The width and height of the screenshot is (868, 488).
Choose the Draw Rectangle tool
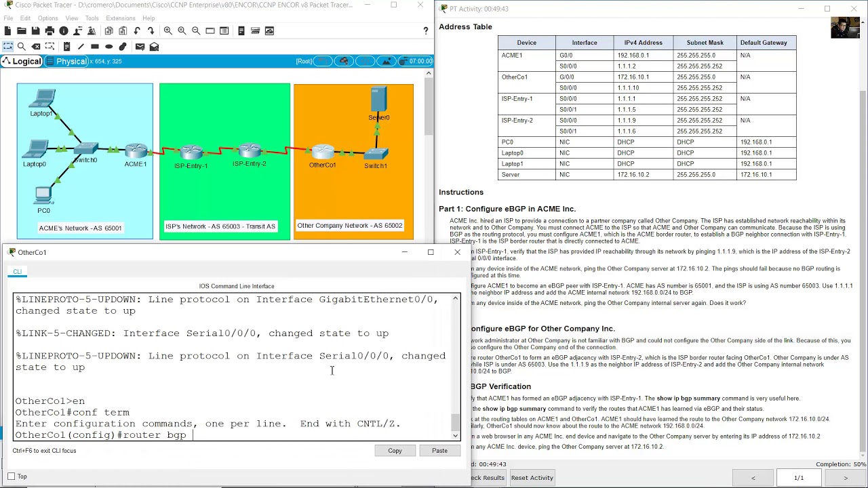[95, 46]
